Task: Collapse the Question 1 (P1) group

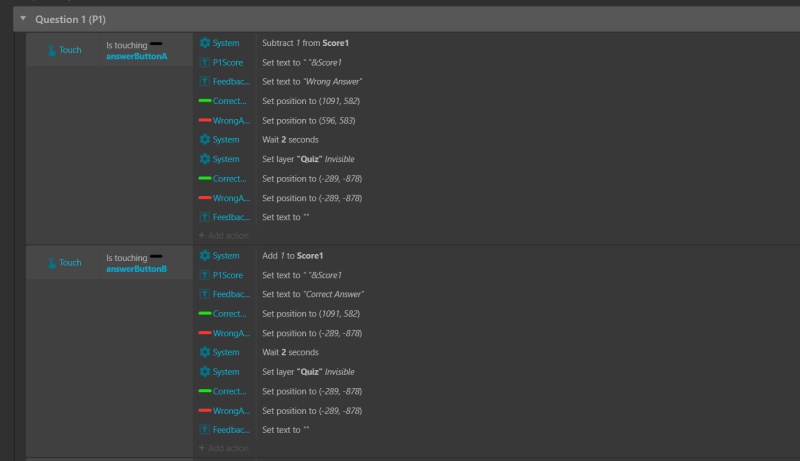Action: 23,19
